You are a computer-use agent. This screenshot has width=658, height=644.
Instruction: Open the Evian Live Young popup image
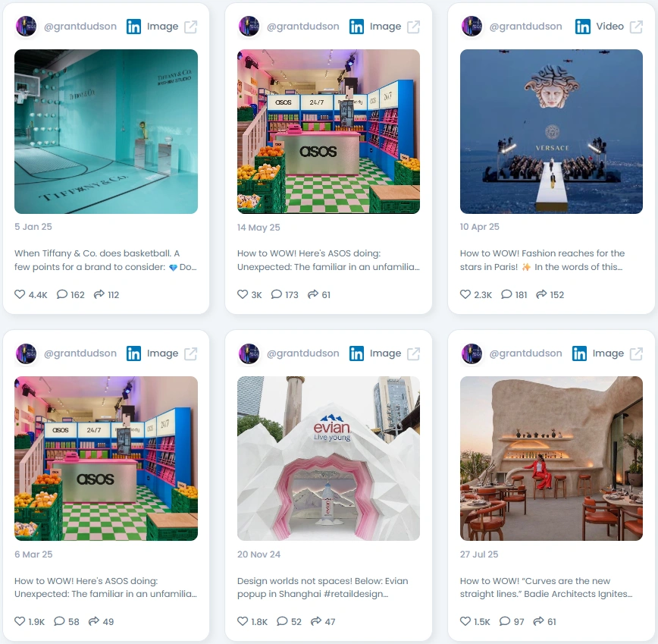coord(328,458)
